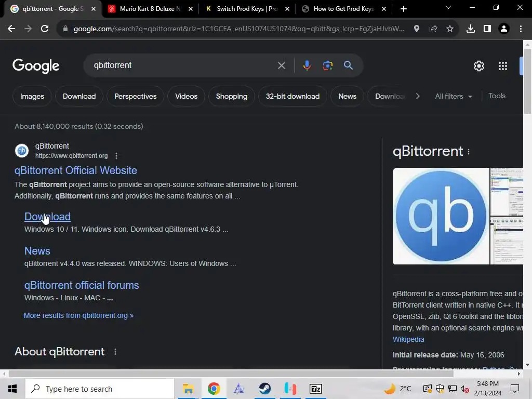Open the Windows Start menu

[12, 389]
